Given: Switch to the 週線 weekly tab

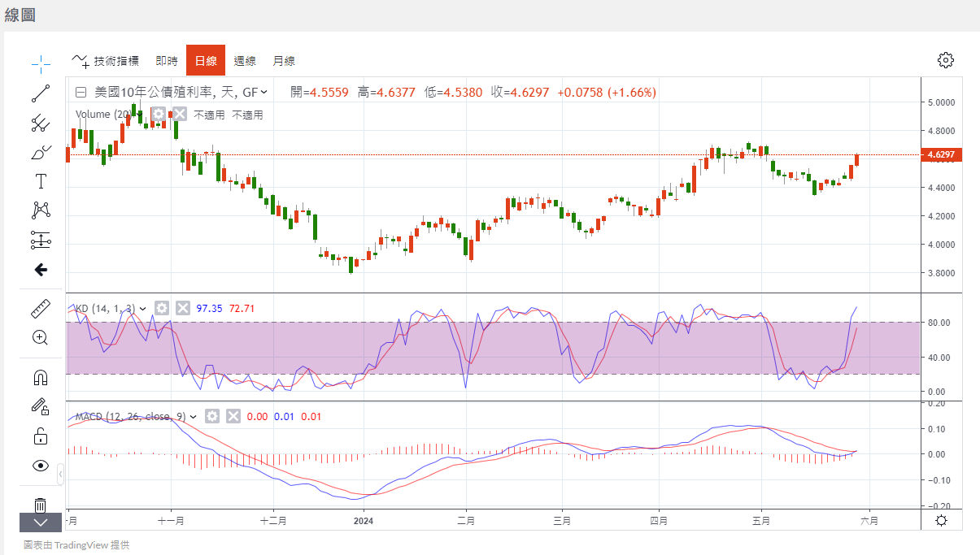Looking at the screenshot, I should 245,61.
